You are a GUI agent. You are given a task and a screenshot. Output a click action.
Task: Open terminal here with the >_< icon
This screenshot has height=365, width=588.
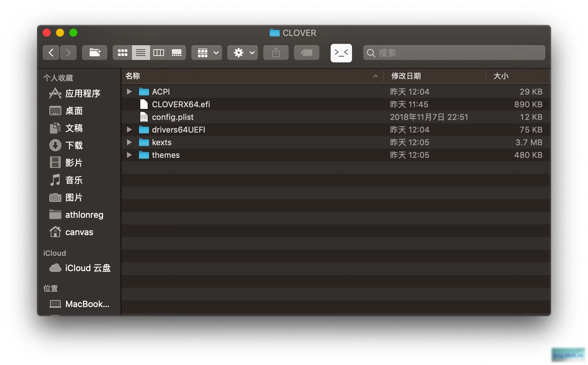coord(341,53)
